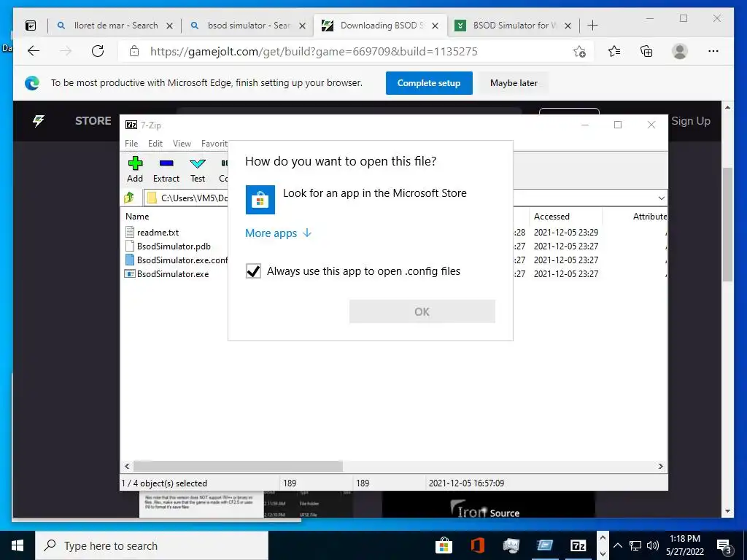Open the 7-Zip address path dropdown
The width and height of the screenshot is (747, 560).
(661, 198)
